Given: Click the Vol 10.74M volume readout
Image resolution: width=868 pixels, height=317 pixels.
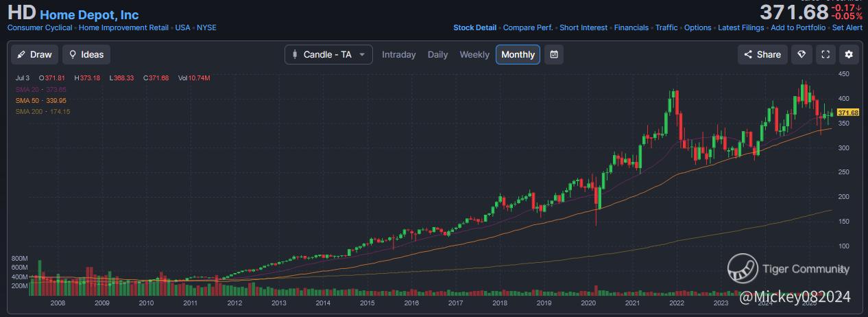Looking at the screenshot, I should click(x=193, y=78).
